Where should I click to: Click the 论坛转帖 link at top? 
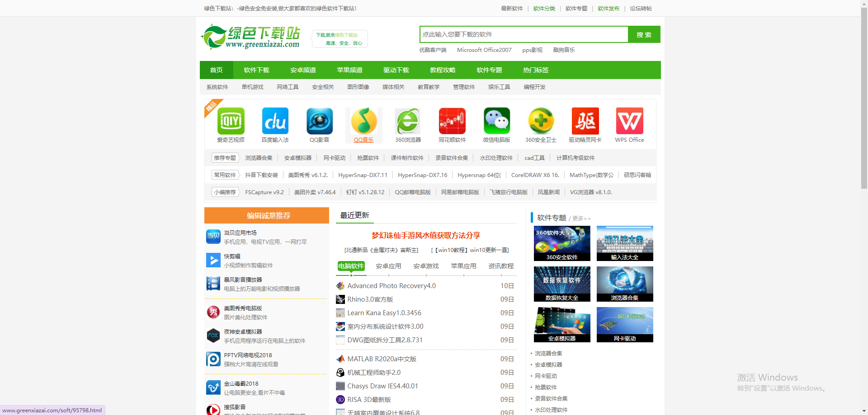tap(641, 9)
